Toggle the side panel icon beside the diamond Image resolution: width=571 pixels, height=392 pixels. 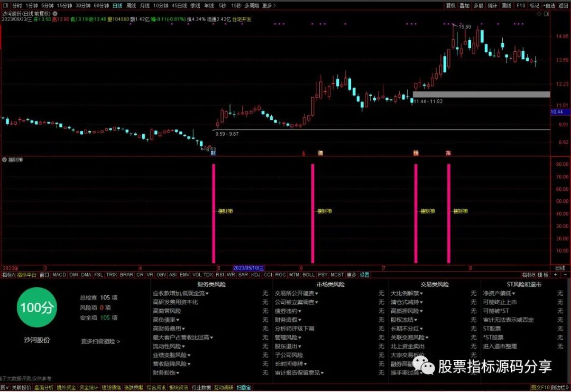tap(546, 13)
